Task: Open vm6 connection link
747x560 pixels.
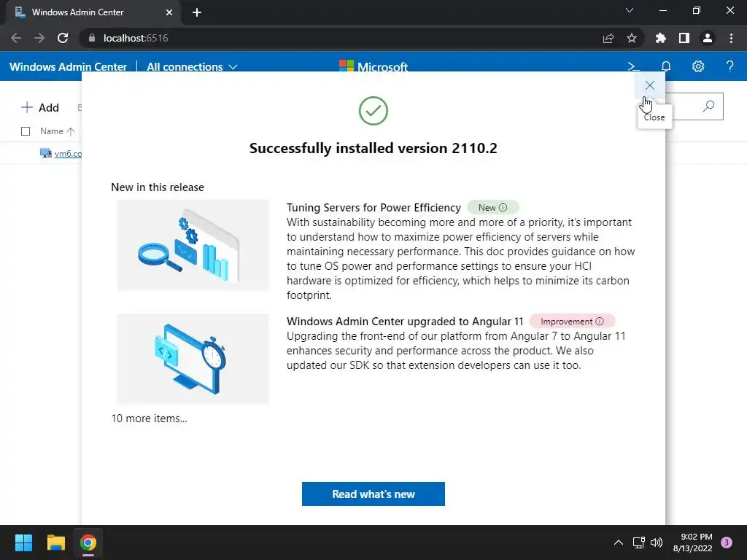Action: pos(68,154)
